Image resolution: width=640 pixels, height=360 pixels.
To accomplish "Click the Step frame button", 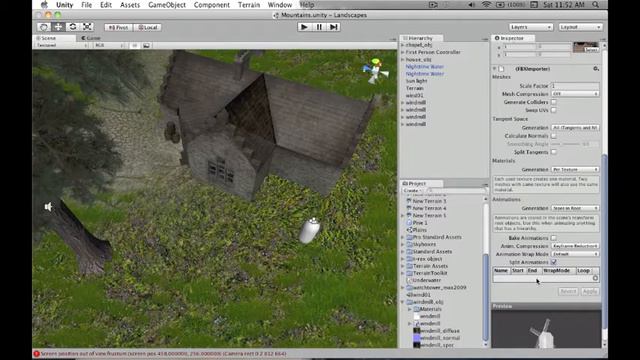I will coord(334,27).
